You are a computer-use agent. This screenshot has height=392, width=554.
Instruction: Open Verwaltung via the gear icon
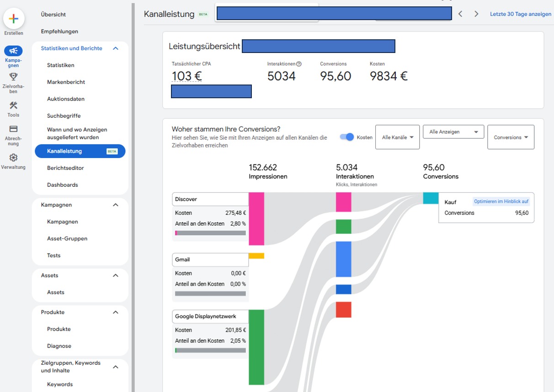coord(13,158)
